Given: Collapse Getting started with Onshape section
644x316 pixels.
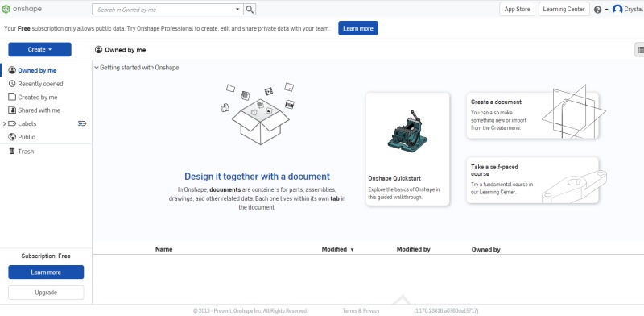Looking at the screenshot, I should click(x=97, y=68).
